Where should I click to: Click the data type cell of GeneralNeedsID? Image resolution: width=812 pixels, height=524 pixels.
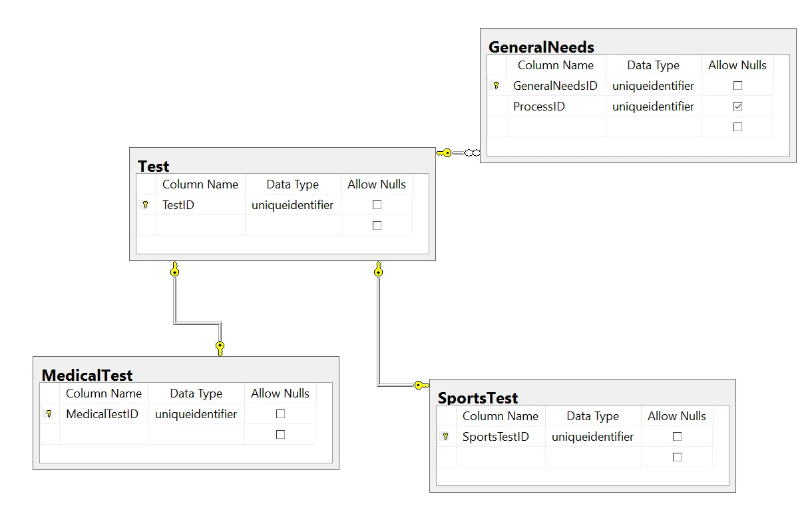point(654,86)
